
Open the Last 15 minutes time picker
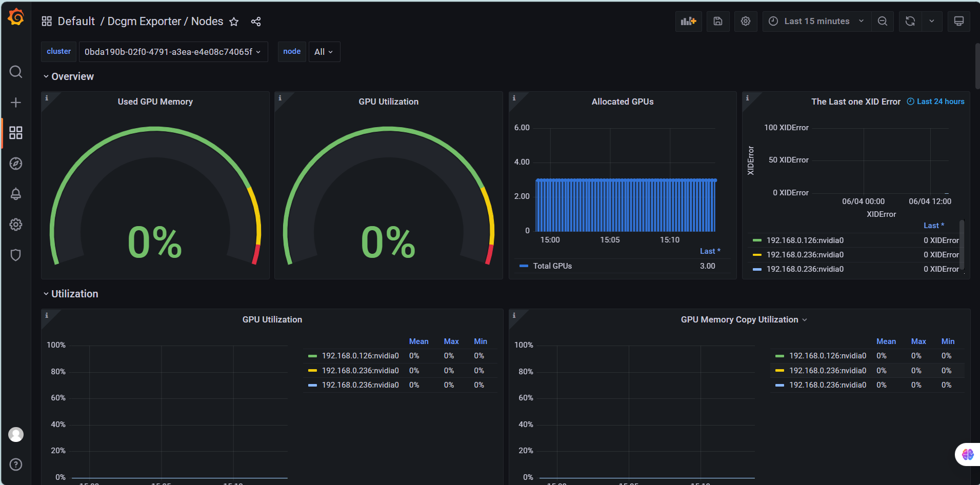tap(816, 22)
